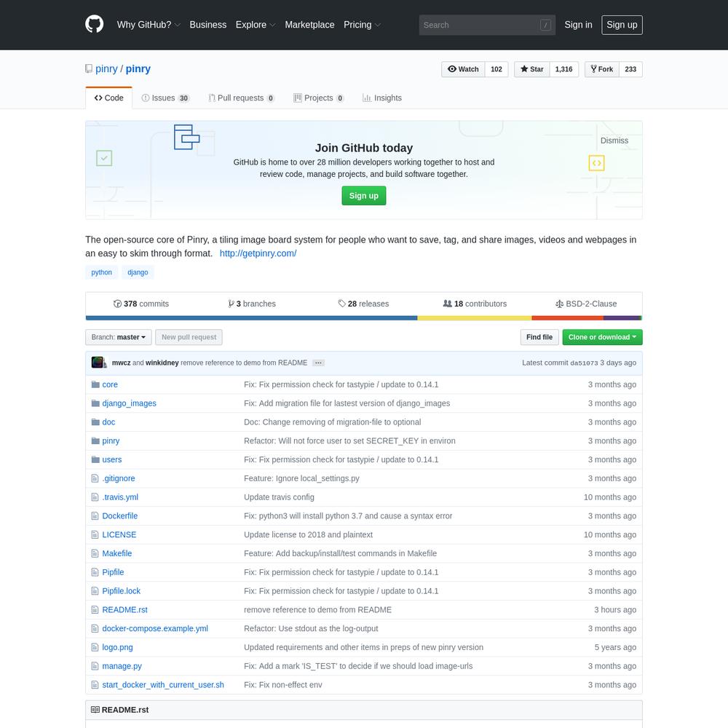
Task: Click the folder icon for doc
Action: pyautogui.click(x=95, y=422)
